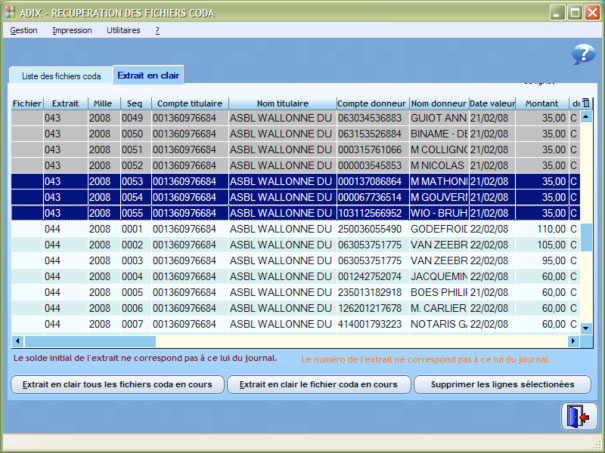605x453 pixels.
Task: Click the blue help question mark icon
Action: [582, 55]
